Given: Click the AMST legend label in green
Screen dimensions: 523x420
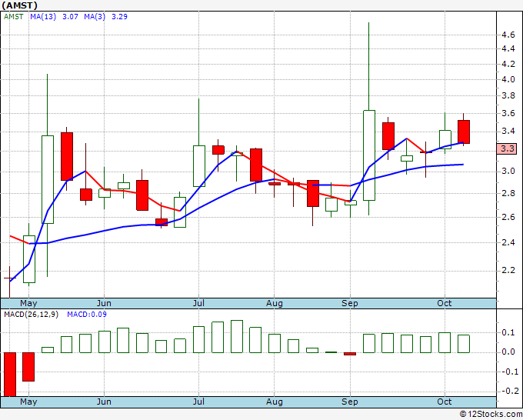Looking at the screenshot, I should click(x=14, y=17).
